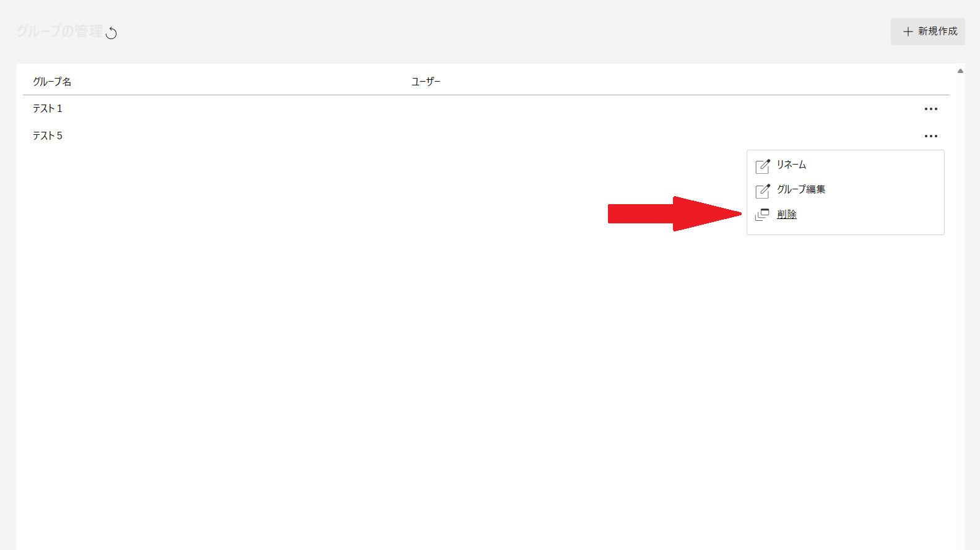Click the refresh icon beside グループの管理
The width and height of the screenshot is (980, 550).
(111, 33)
